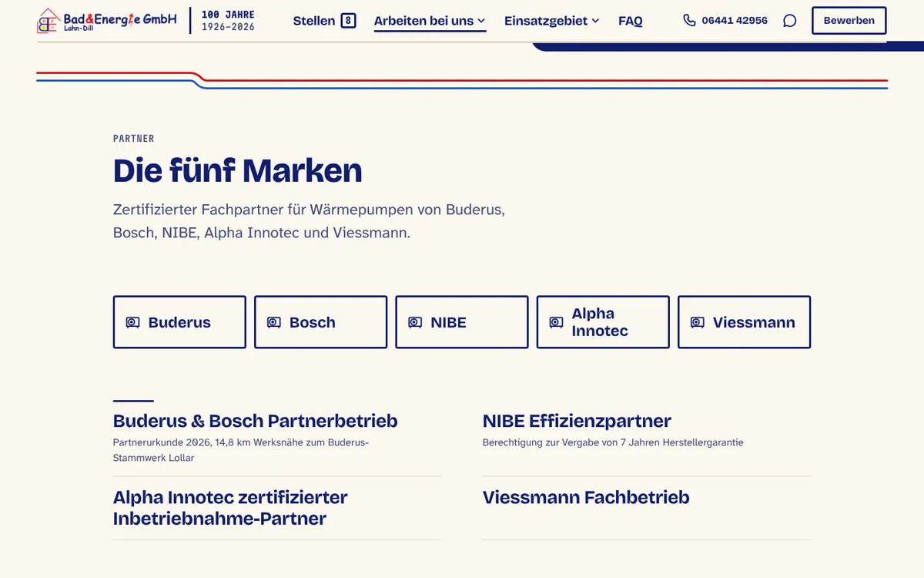Screen dimensions: 924x578
Task: Click the Bad&Energie GmbH house logo
Action: pyautogui.click(x=49, y=21)
